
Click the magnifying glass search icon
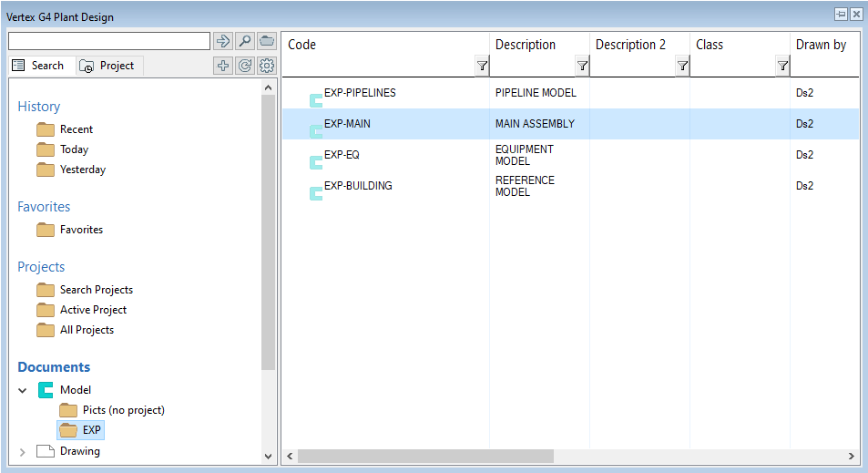click(x=245, y=41)
